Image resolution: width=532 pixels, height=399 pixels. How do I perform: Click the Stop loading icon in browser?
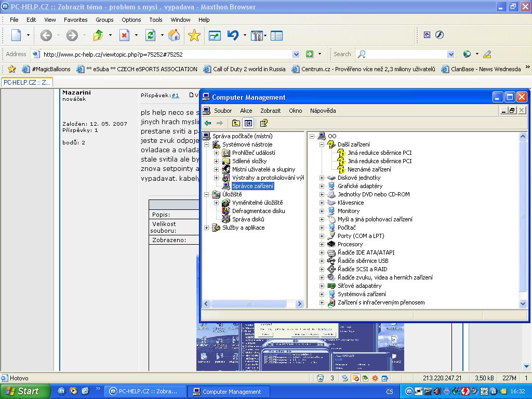tap(124, 35)
